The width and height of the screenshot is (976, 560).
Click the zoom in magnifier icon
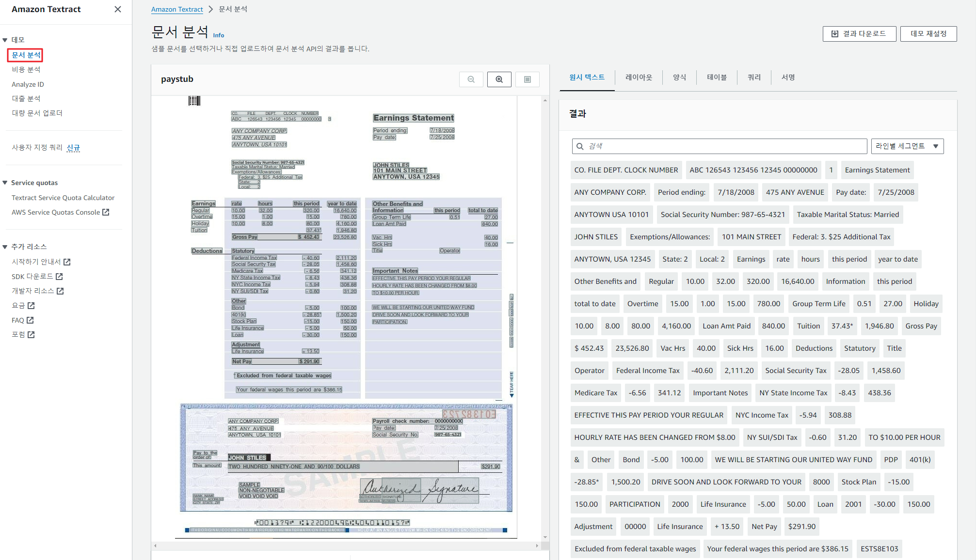tap(499, 79)
